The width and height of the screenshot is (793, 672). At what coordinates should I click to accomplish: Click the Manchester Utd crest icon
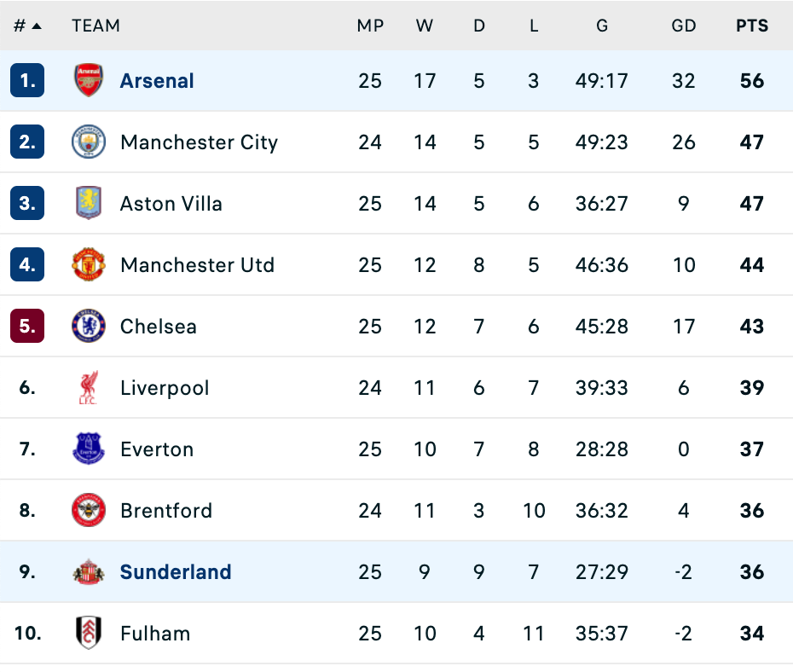click(x=88, y=265)
